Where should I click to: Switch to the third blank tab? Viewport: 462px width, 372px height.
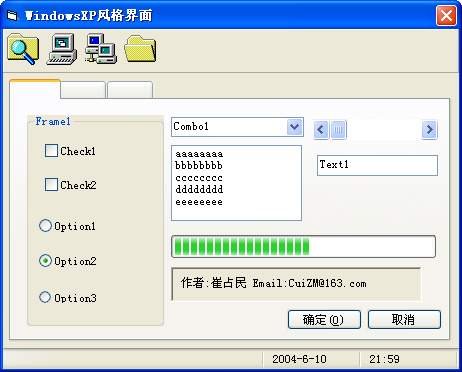(130, 90)
